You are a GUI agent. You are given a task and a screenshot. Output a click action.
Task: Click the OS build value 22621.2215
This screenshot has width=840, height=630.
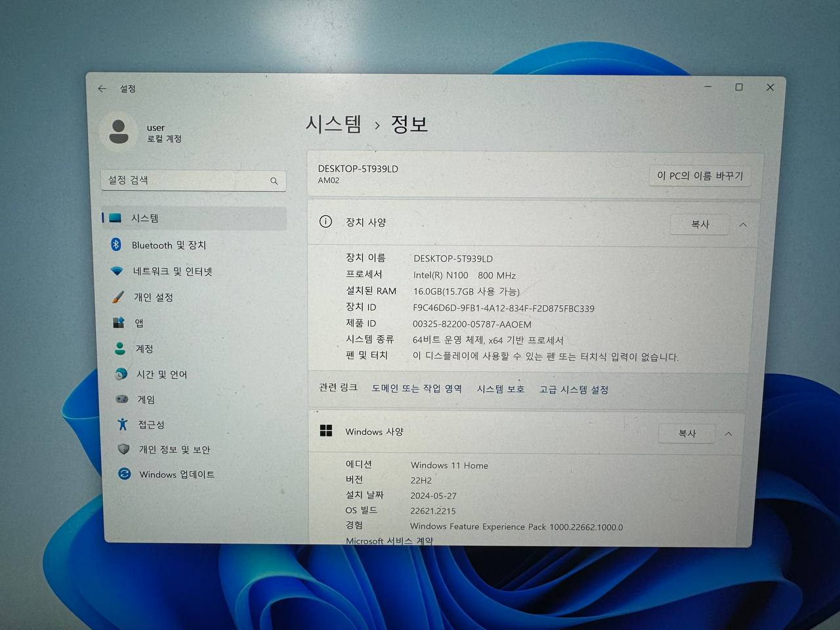(x=433, y=511)
